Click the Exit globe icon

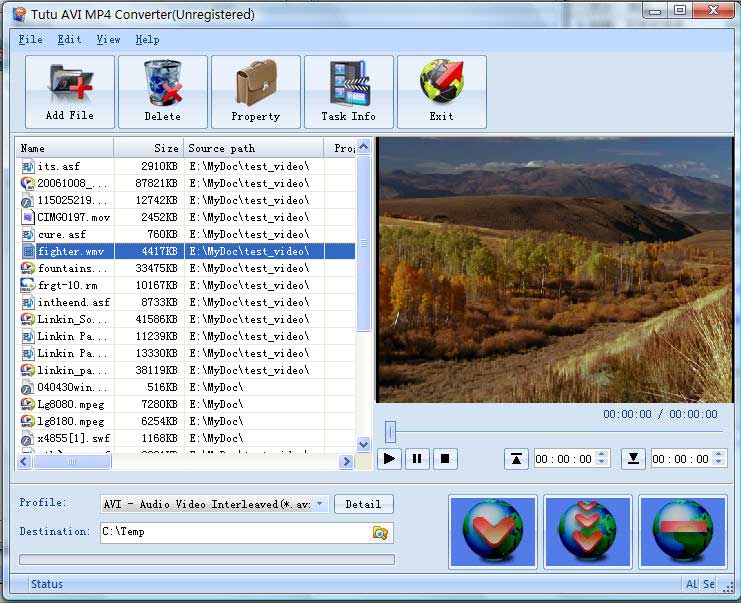point(442,81)
